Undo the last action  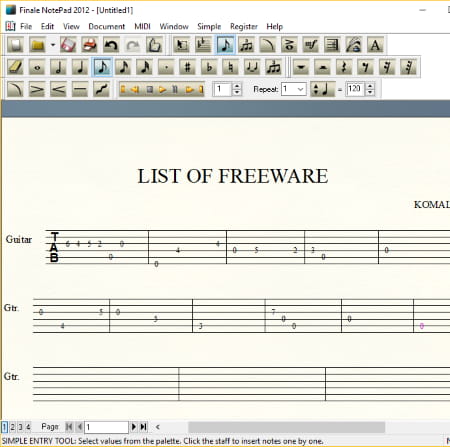pyautogui.click(x=111, y=45)
